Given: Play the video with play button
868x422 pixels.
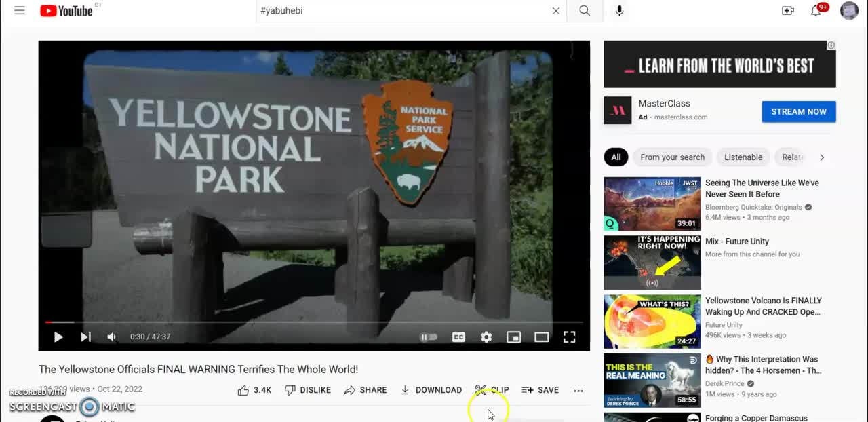Looking at the screenshot, I should click(x=58, y=337).
